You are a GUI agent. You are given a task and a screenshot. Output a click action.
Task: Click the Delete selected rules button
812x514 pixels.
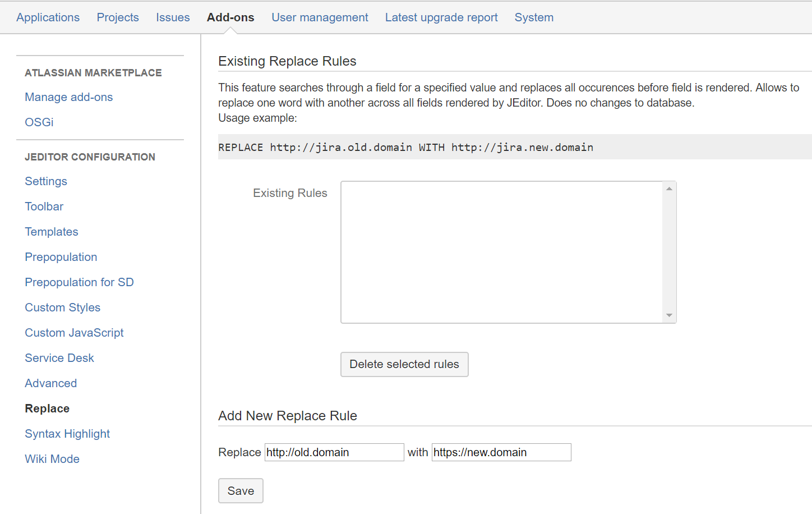404,364
